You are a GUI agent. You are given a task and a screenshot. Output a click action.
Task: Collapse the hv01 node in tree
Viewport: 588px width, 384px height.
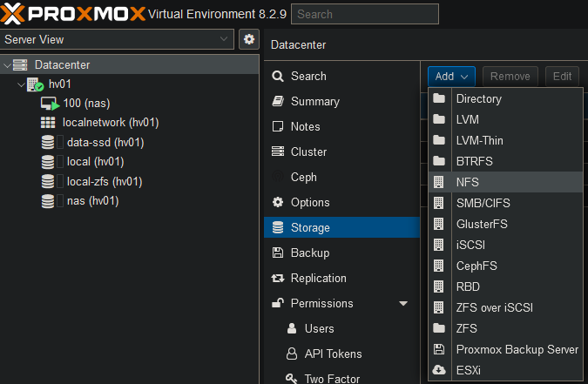pos(21,84)
